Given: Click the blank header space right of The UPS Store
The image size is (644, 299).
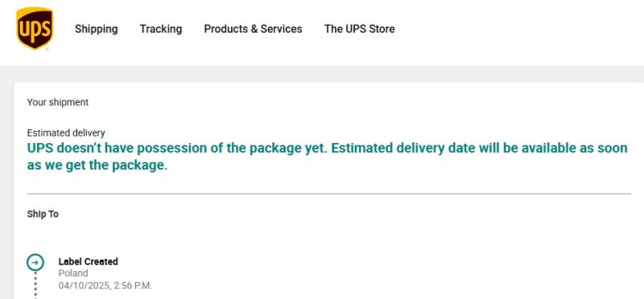Looking at the screenshot, I should point(518,29).
